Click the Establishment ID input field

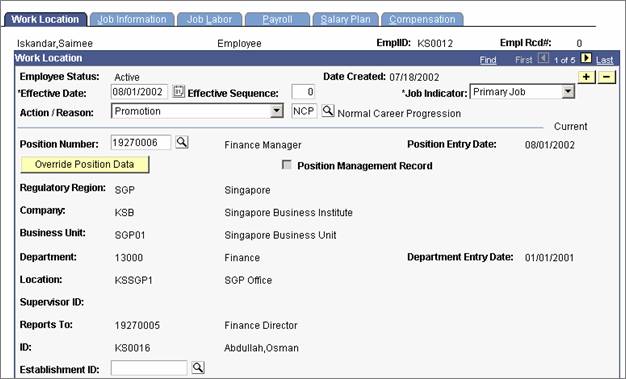[x=149, y=368]
